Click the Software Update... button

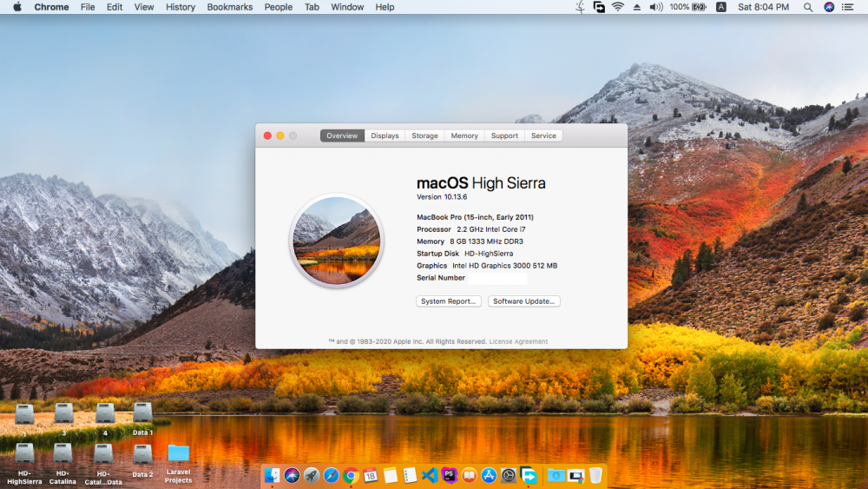(523, 301)
